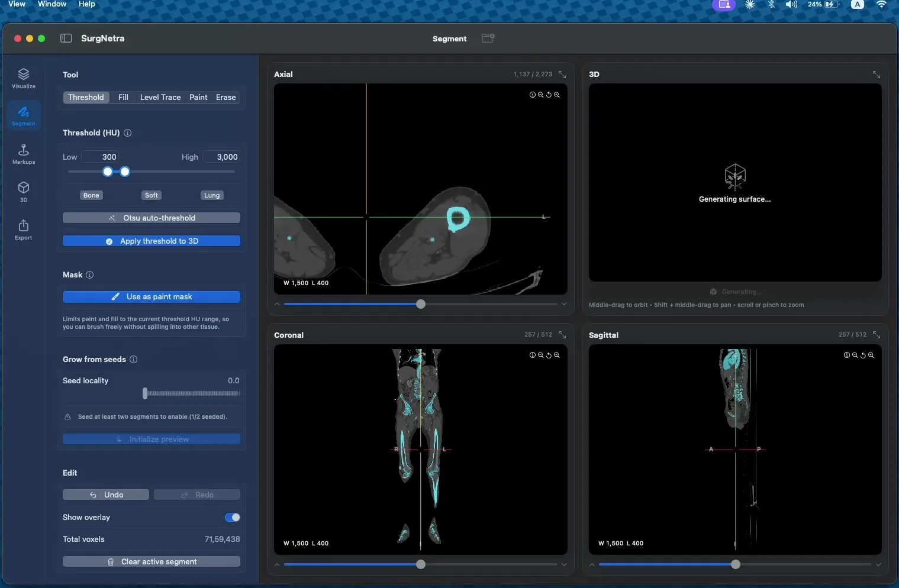Reset the Coronal viewport view
899x588 pixels.
(x=549, y=355)
